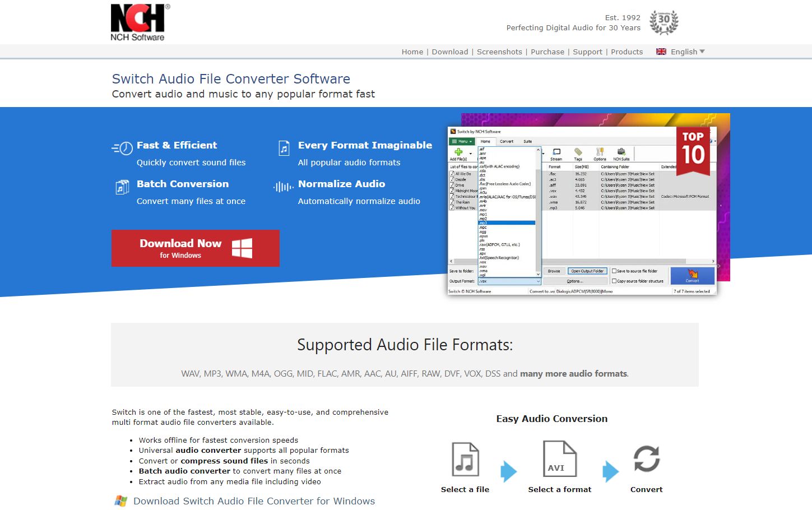
Task: Click the Every Format Imaginable file icon
Action: pos(284,148)
